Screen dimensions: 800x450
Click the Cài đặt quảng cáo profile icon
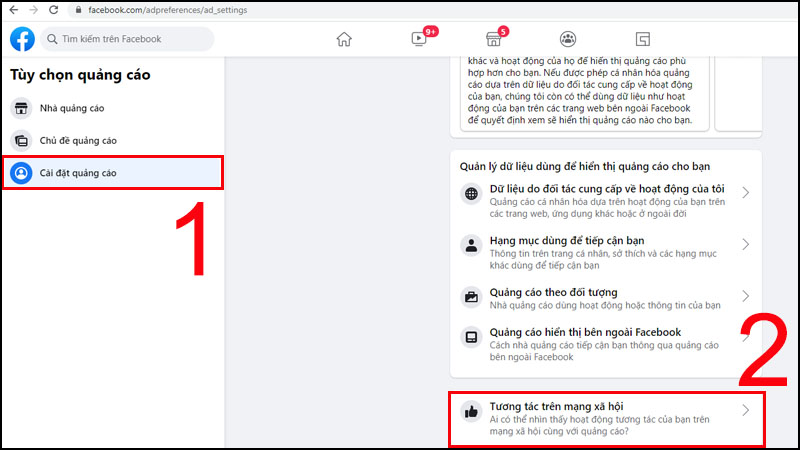click(21, 173)
